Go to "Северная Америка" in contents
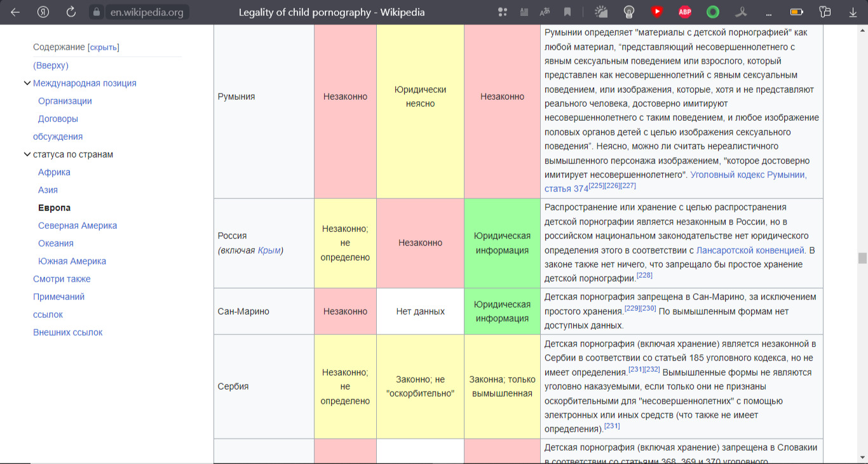Image resolution: width=868 pixels, height=464 pixels. 78,226
